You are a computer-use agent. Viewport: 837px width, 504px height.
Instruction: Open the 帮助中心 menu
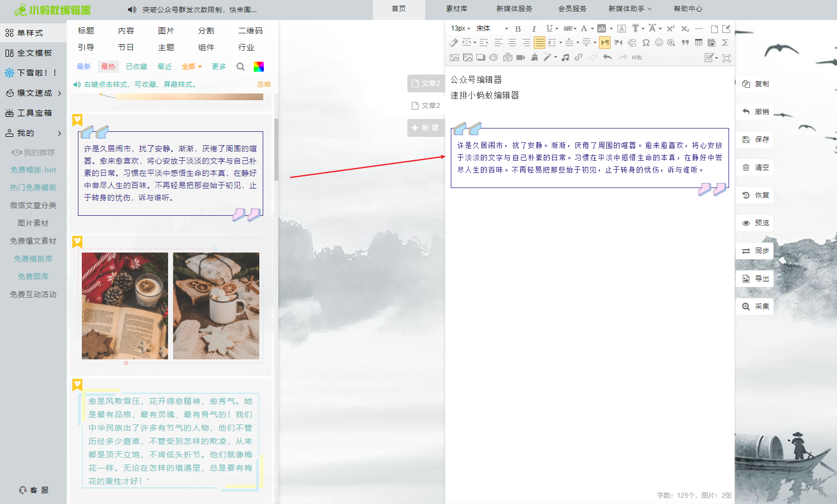(x=688, y=9)
